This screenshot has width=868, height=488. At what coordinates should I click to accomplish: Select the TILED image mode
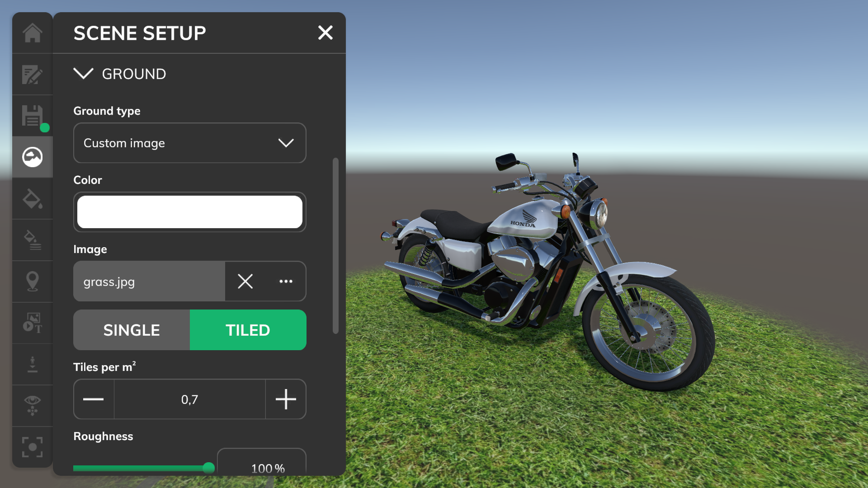pyautogui.click(x=248, y=330)
